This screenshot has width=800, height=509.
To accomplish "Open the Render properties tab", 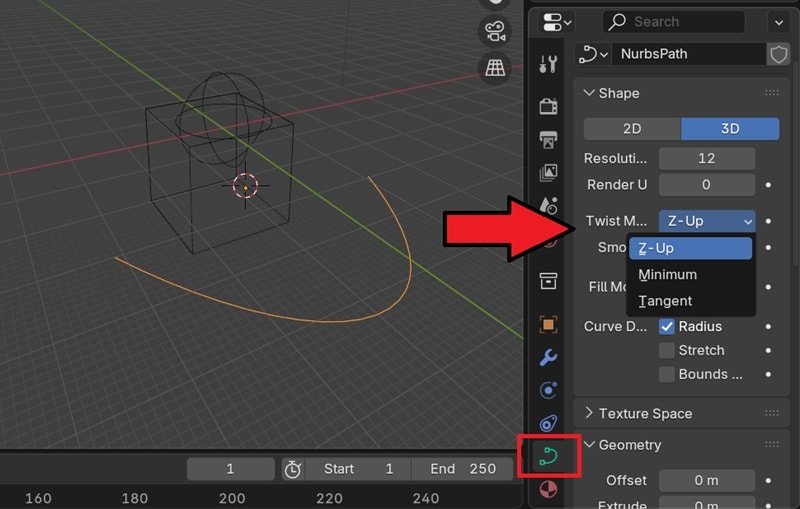I will [548, 106].
